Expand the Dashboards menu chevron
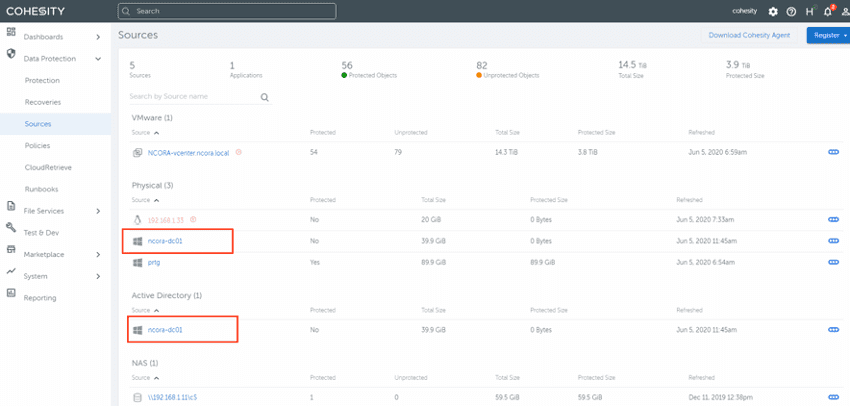The width and height of the screenshot is (850, 406). [x=98, y=37]
